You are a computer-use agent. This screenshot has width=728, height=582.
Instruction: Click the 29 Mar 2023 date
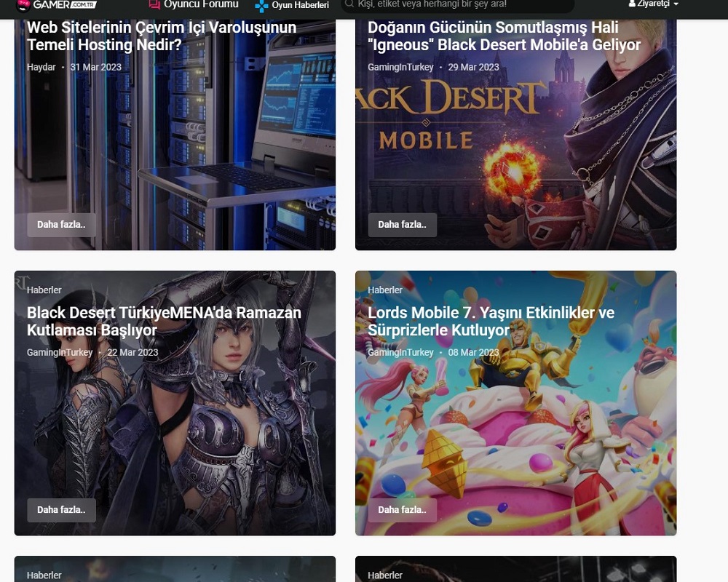click(474, 68)
